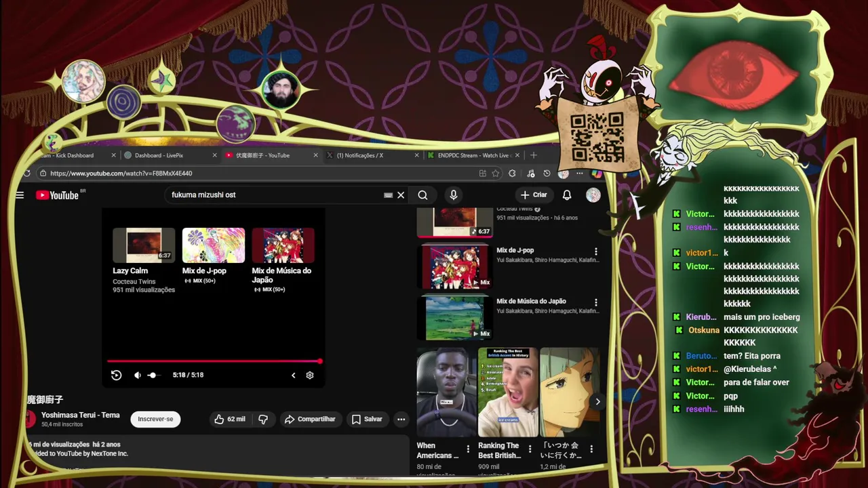Open the YouTube notifications bell
Image resolution: width=868 pixels, height=488 pixels.
click(567, 195)
